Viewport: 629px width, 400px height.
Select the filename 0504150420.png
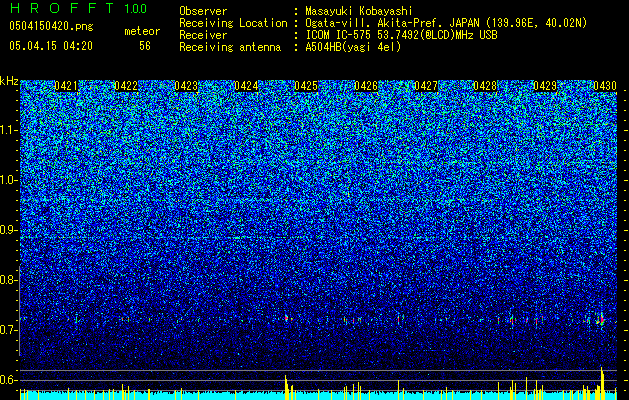click(x=51, y=26)
